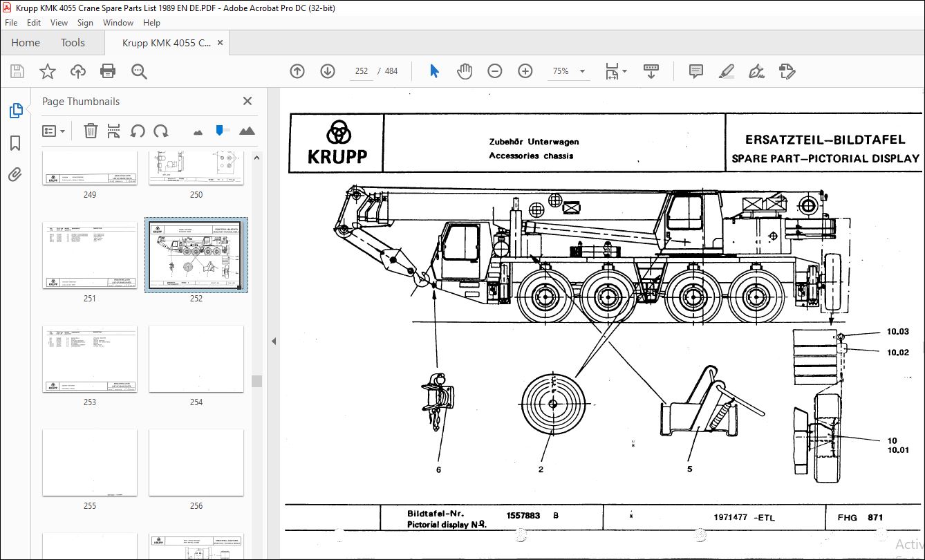Select blank page 255 thumbnail

(90, 463)
